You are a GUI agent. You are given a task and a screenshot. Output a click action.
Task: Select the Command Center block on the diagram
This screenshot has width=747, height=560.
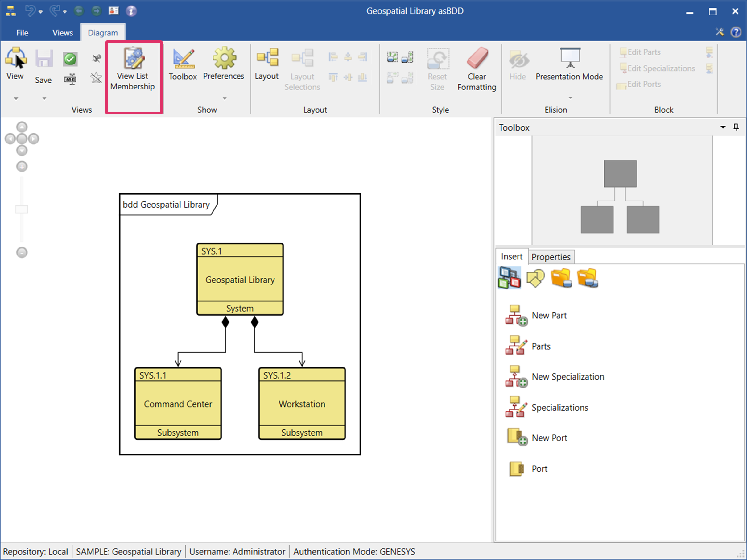pos(178,404)
